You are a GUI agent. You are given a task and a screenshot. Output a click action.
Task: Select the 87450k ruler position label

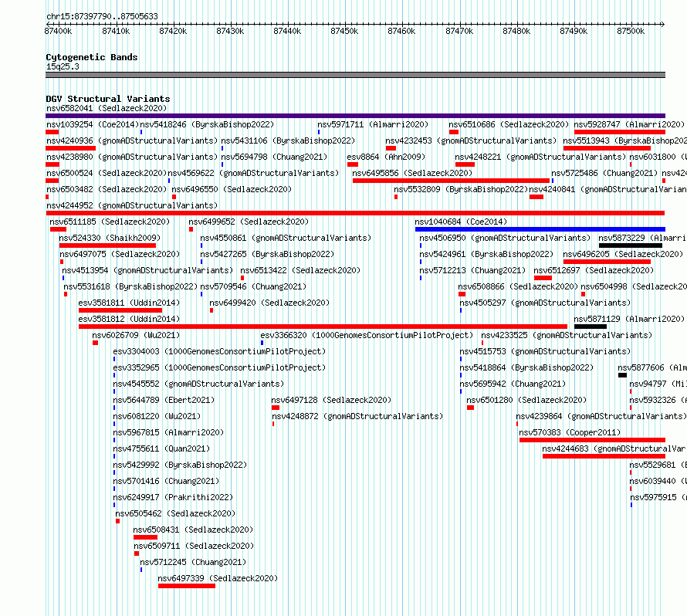[x=344, y=31]
